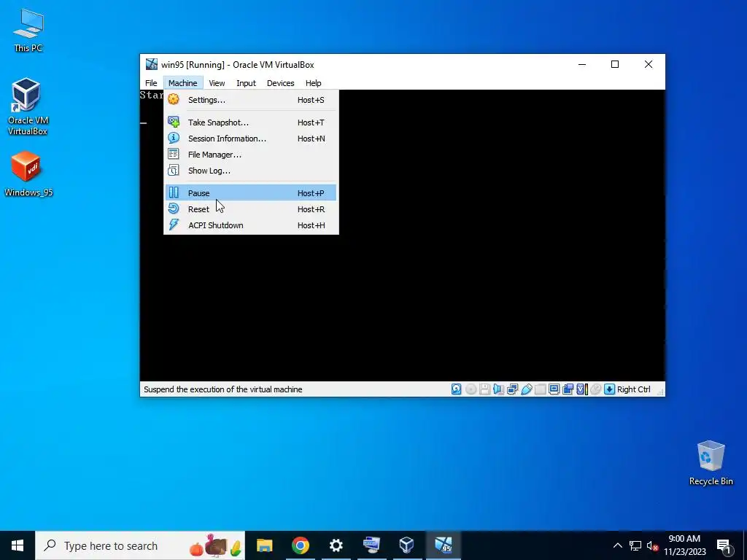Select the Recycle Bin desktop icon
Viewport: 747px width, 560px height.
tap(711, 463)
